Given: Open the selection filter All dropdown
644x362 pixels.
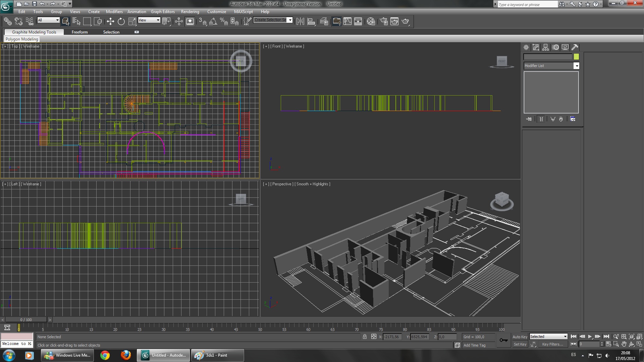Looking at the screenshot, I should click(x=48, y=20).
